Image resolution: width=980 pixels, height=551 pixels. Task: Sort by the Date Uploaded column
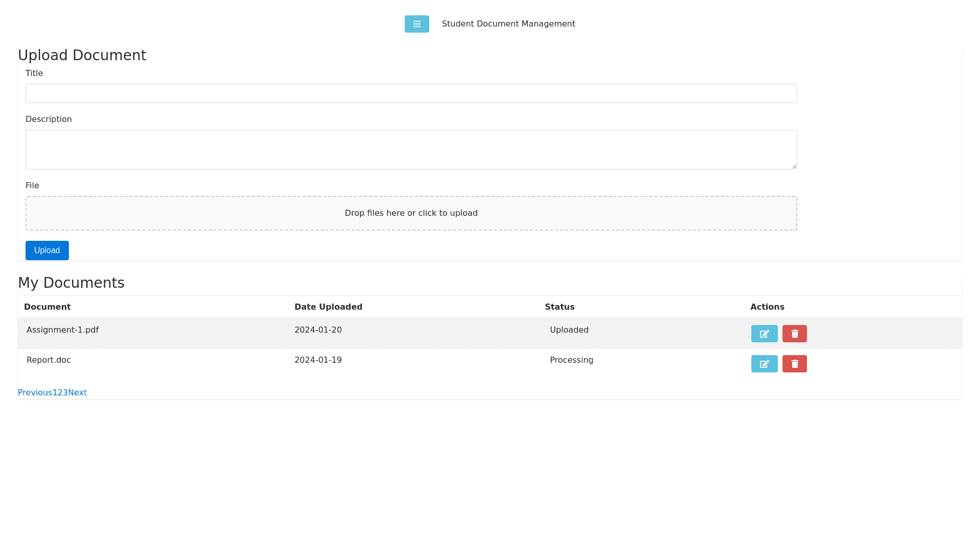(328, 307)
